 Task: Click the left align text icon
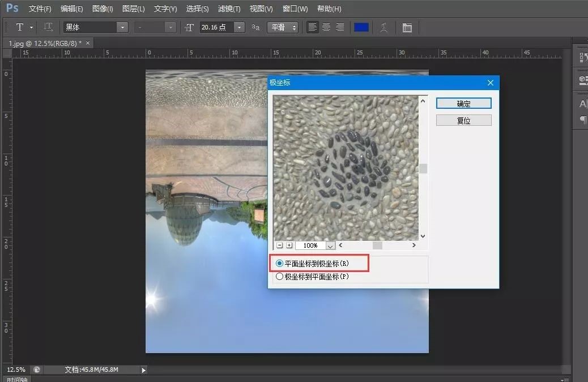[313, 27]
